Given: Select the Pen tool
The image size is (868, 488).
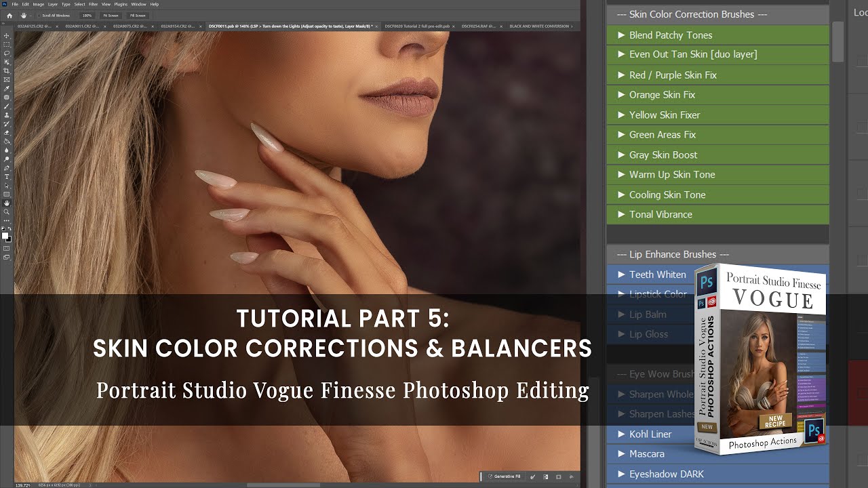Looking at the screenshot, I should tap(7, 167).
